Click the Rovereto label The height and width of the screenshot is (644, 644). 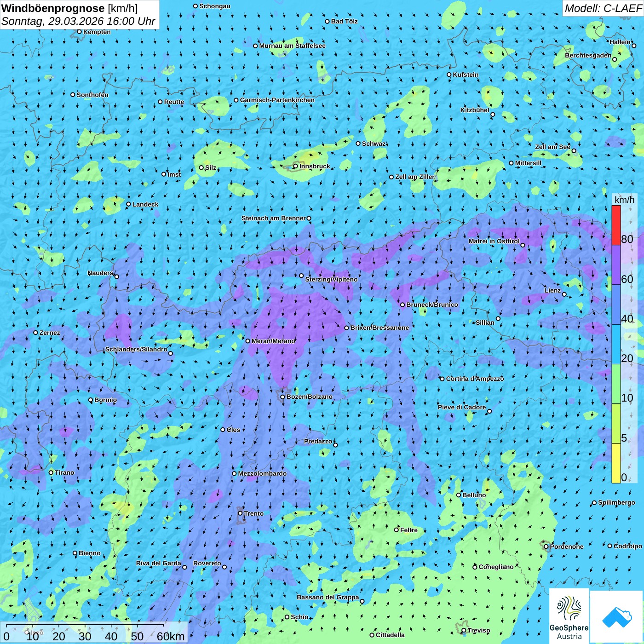click(207, 563)
